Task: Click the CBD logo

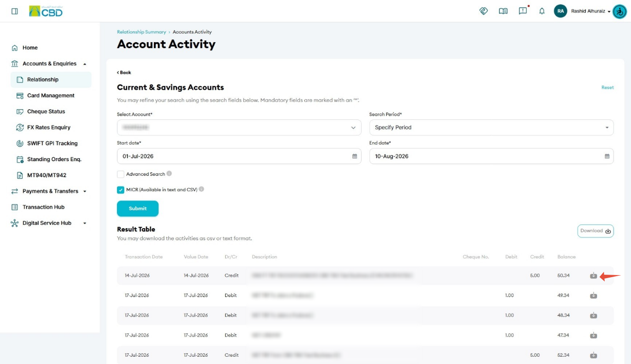Action: click(x=46, y=11)
